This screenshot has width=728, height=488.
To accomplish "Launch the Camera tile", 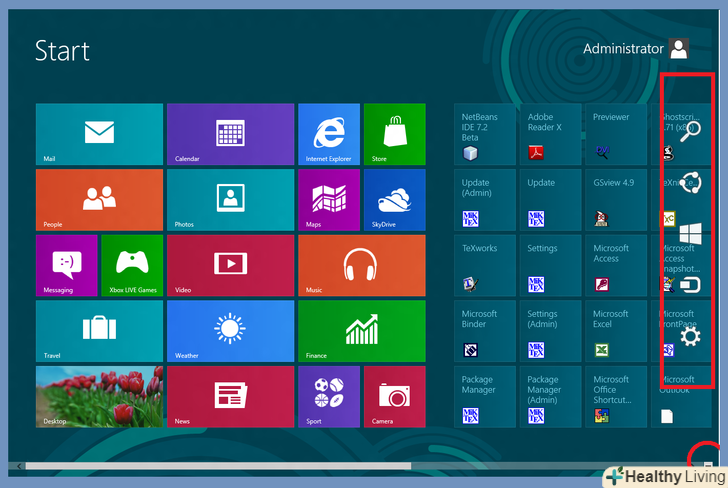I will (x=394, y=396).
